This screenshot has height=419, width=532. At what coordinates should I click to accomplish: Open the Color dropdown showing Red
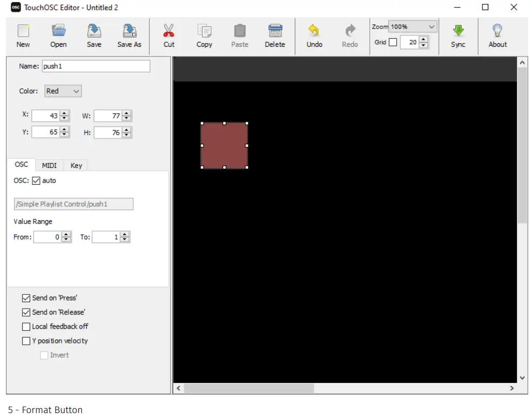tap(63, 91)
